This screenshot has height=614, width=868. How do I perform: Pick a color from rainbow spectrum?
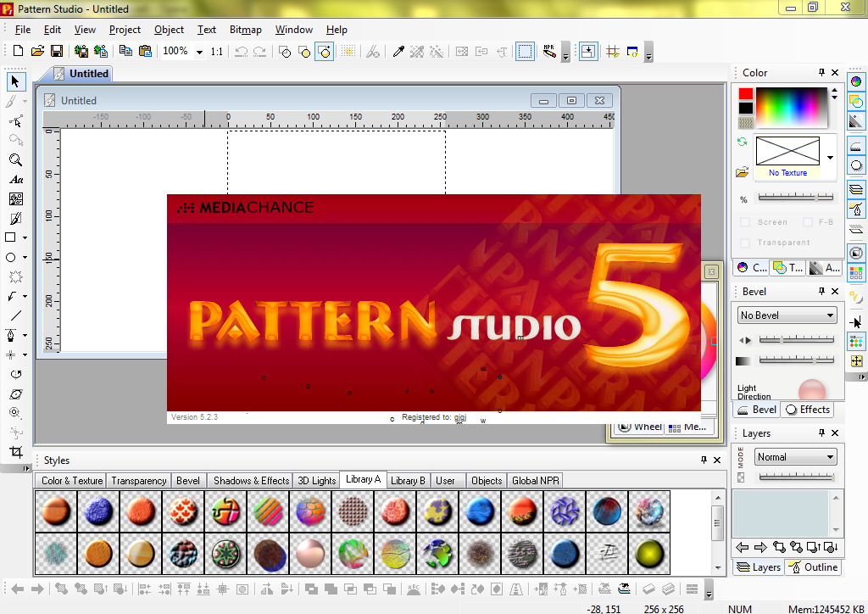click(791, 107)
